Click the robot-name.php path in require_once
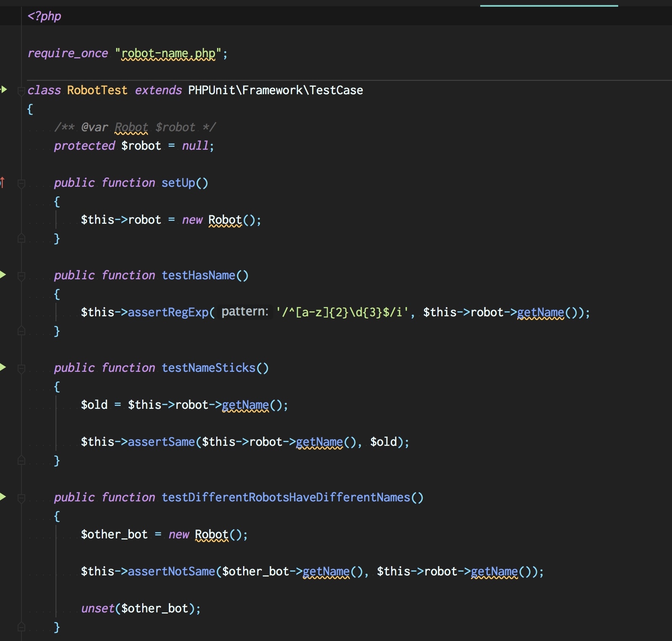 (168, 53)
